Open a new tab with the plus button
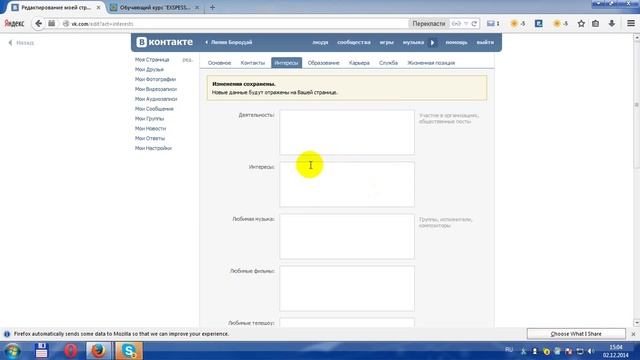Screen dimensions: 640x360 (x=212, y=7)
